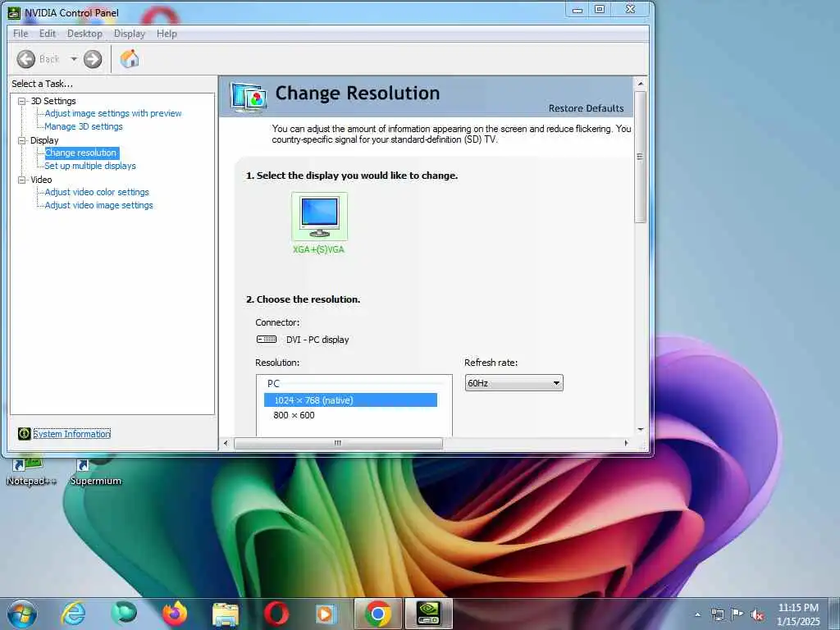Image resolution: width=840 pixels, height=630 pixels.
Task: Open Firefox from the taskbar
Action: pos(174,614)
